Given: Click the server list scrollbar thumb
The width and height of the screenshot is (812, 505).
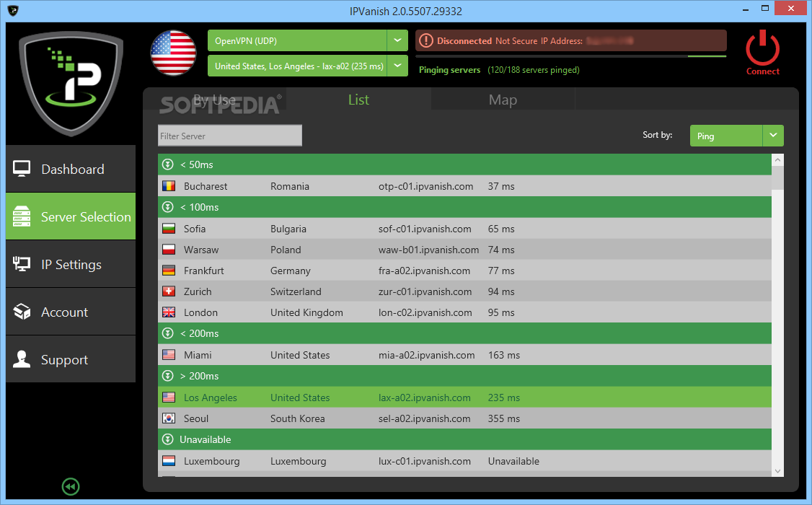Looking at the screenshot, I should coord(777,177).
